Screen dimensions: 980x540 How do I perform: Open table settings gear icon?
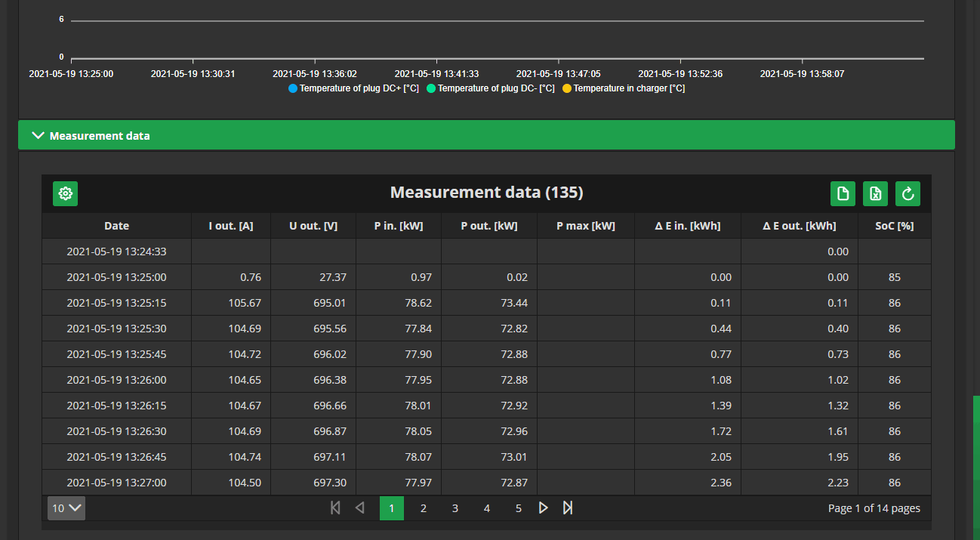tap(66, 193)
